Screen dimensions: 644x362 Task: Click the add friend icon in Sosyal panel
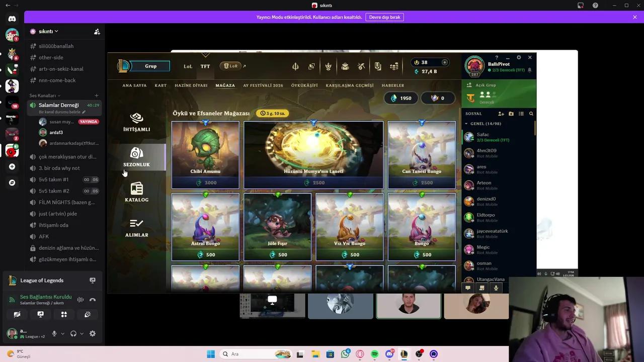[501, 114]
